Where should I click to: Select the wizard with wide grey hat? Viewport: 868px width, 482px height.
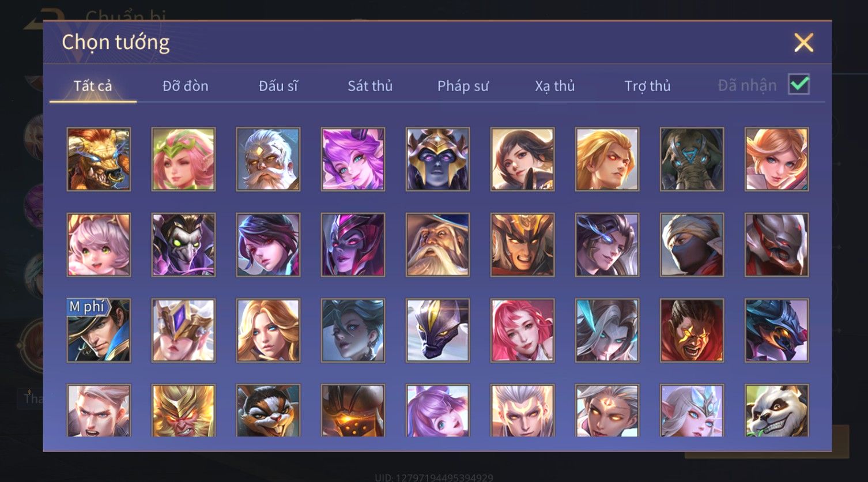tap(437, 245)
